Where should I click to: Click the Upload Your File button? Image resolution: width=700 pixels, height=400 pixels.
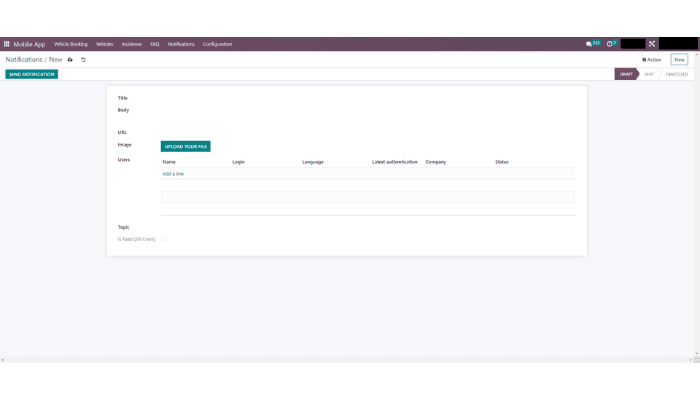(x=185, y=146)
